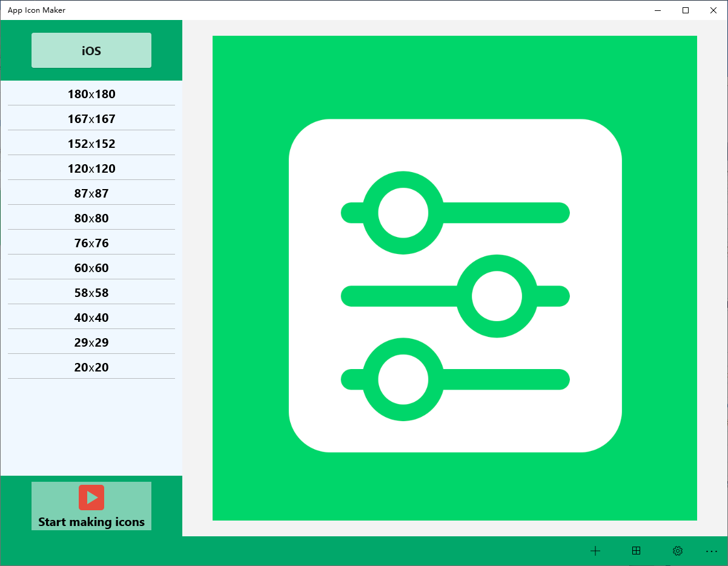Select the 76x76 icon size
728x566 pixels.
(91, 242)
